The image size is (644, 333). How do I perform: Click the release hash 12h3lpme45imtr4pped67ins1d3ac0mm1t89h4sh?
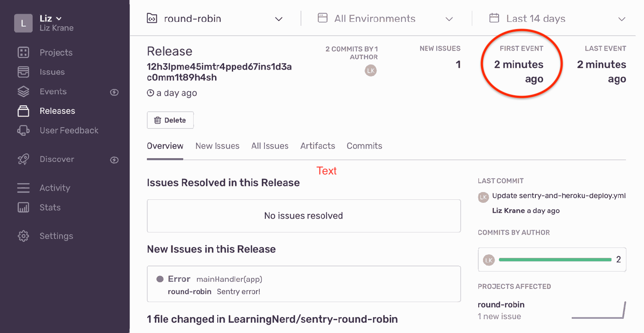click(x=219, y=72)
